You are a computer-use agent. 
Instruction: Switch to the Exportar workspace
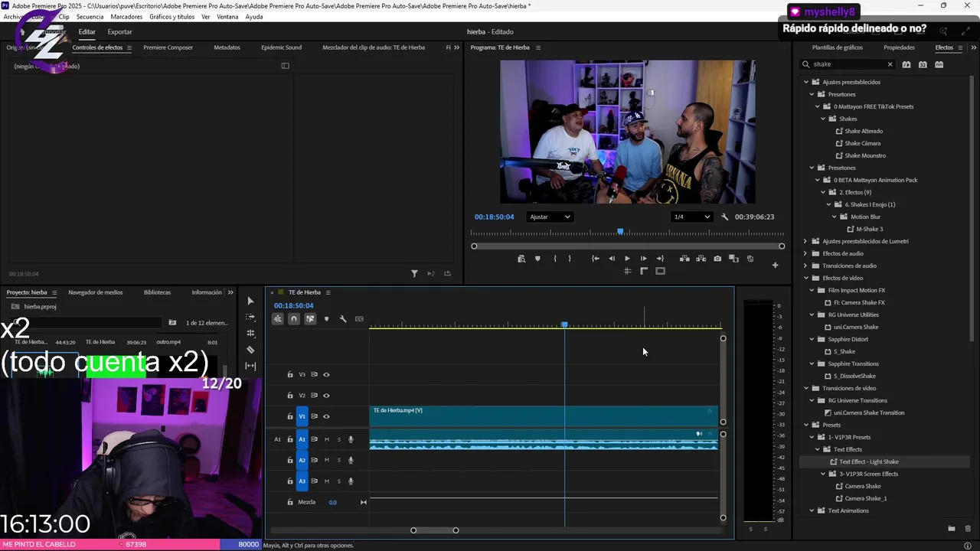119,32
